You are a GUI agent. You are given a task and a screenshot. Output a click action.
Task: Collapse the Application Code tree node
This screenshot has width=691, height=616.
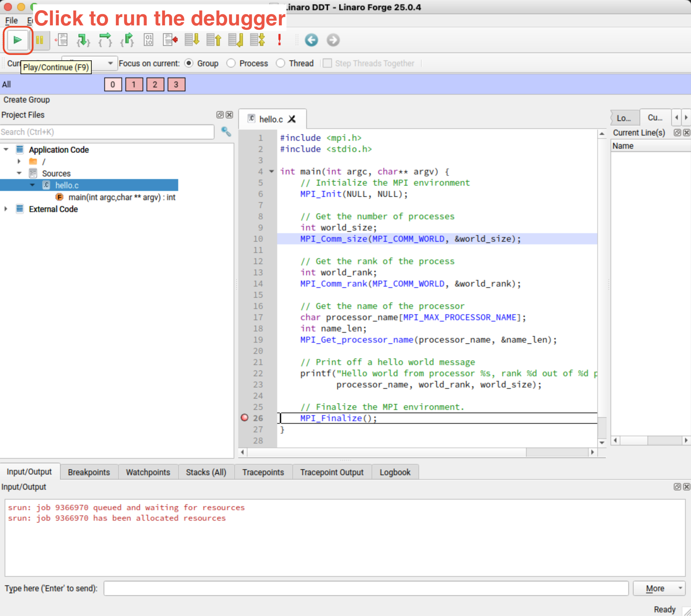coord(6,149)
